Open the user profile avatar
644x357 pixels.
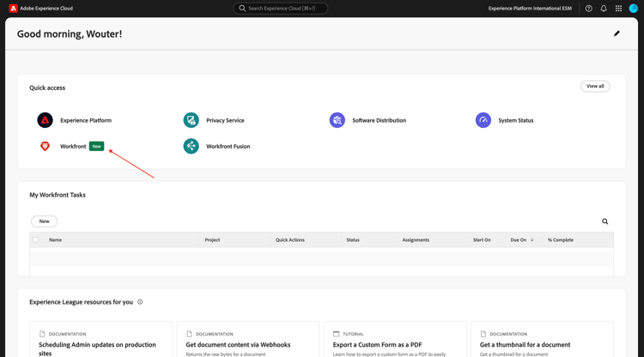(x=634, y=9)
